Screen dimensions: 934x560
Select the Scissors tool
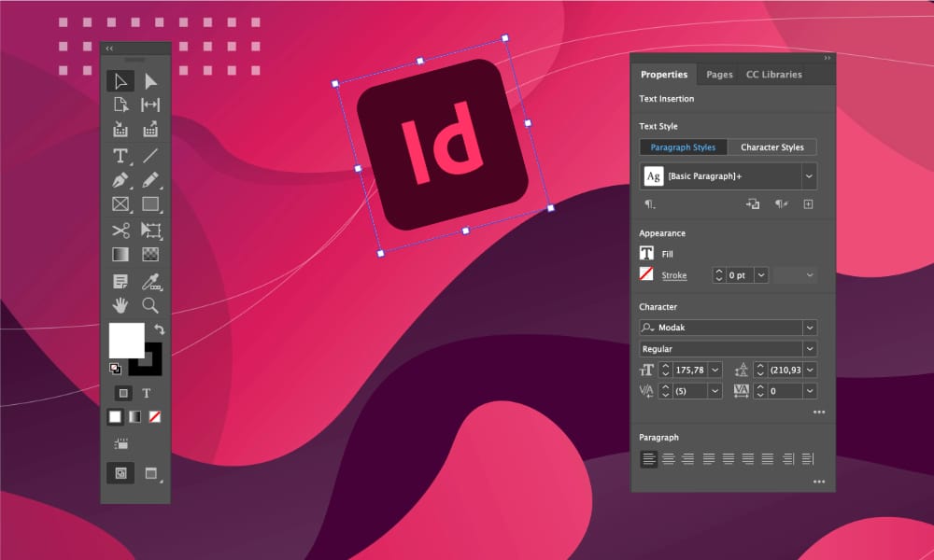click(120, 230)
